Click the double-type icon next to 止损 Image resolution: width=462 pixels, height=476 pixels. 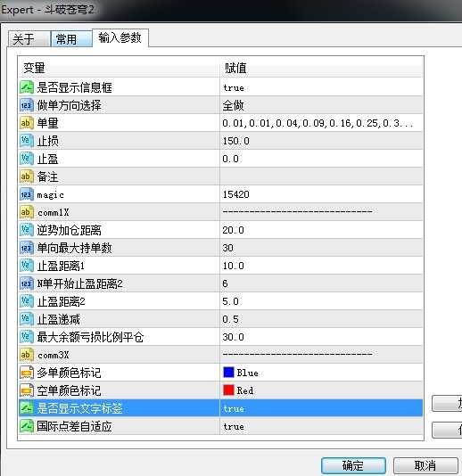click(x=27, y=141)
